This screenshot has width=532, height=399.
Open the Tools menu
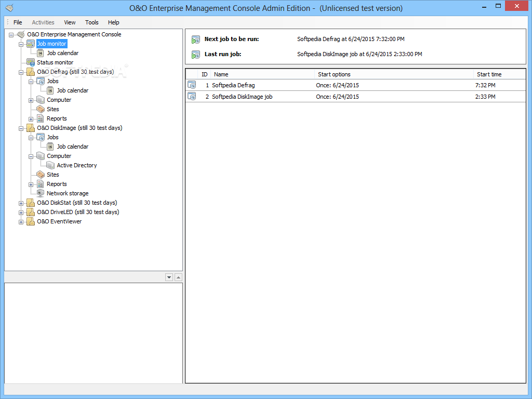pyautogui.click(x=91, y=22)
